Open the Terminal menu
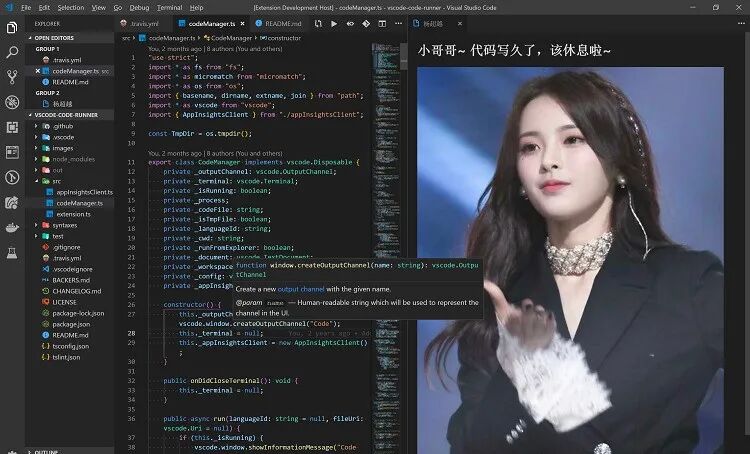 (169, 8)
